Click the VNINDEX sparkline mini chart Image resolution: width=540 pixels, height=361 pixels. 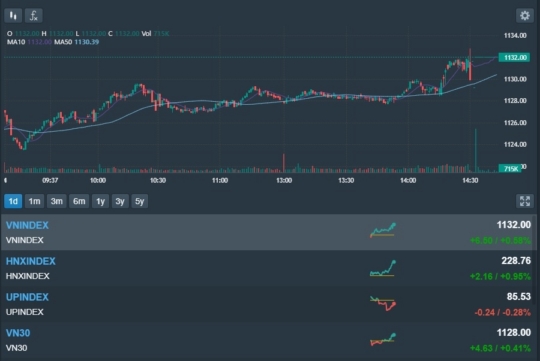pyautogui.click(x=383, y=230)
